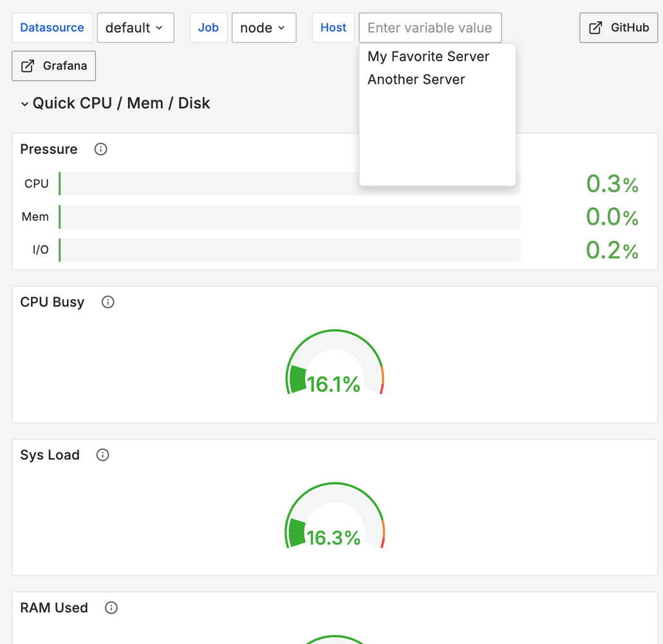Click the Mem label in Pressure panel
The width and height of the screenshot is (663, 644).
[x=35, y=216]
